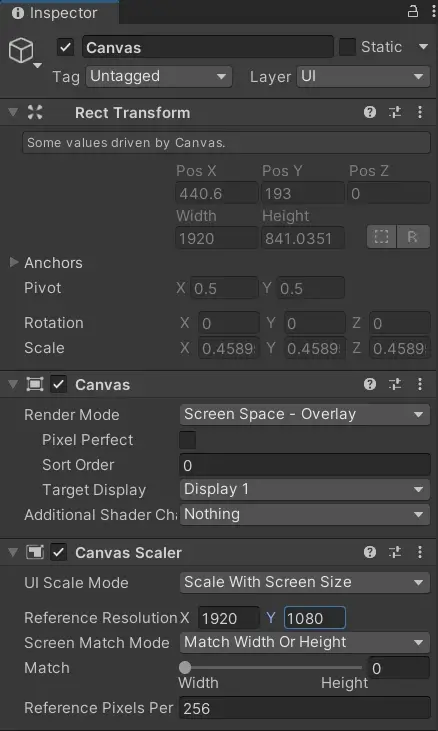Click the Sort Order input field
The height and width of the screenshot is (731, 438).
305,465
